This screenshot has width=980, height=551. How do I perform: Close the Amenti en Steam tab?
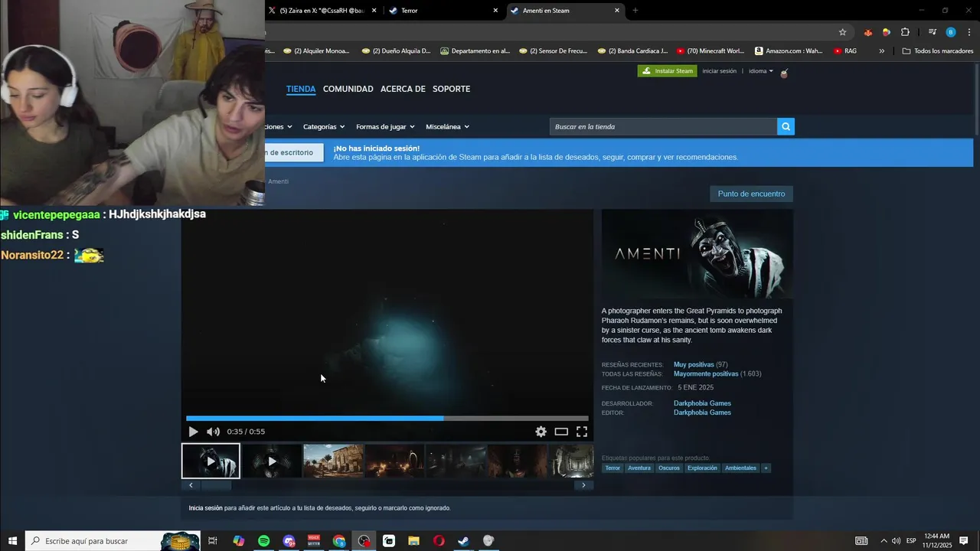617,11
